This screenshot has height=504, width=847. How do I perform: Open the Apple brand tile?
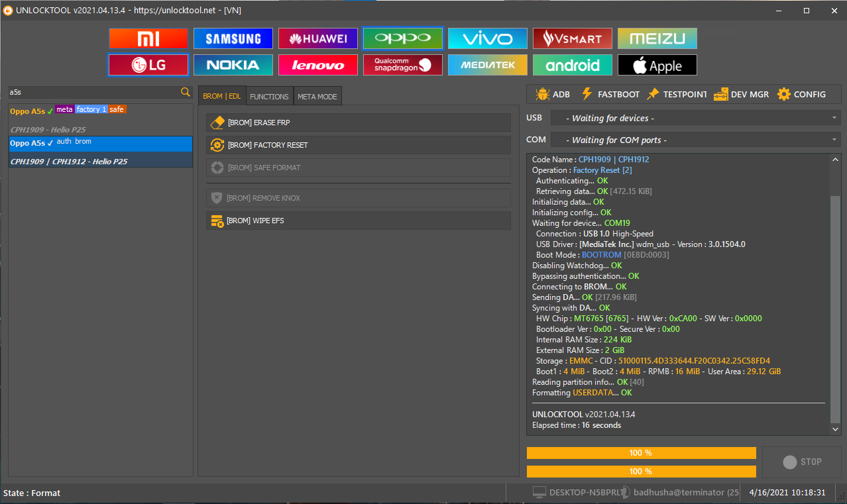coord(657,65)
